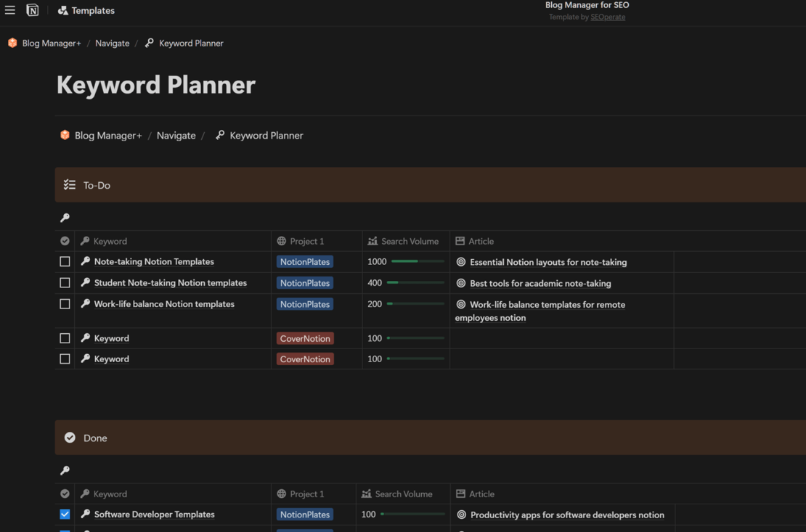Click the checklist icon in the To-Do header
The width and height of the screenshot is (806, 532).
coord(69,184)
